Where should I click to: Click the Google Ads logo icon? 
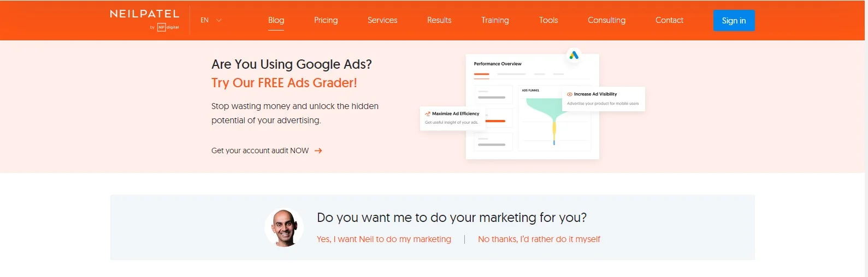click(574, 55)
